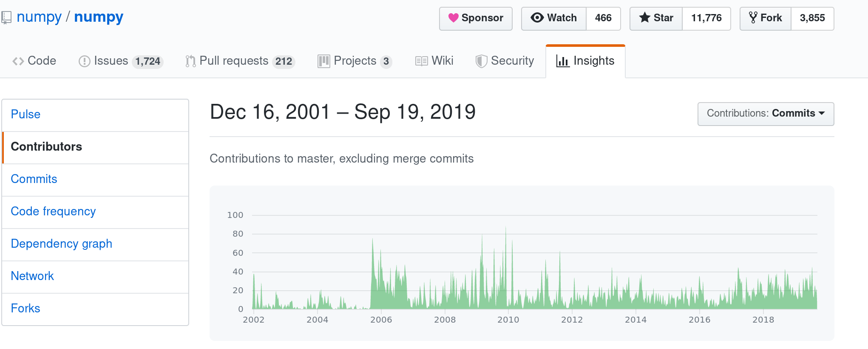Open Network in the sidebar
The image size is (868, 349).
tap(95, 276)
